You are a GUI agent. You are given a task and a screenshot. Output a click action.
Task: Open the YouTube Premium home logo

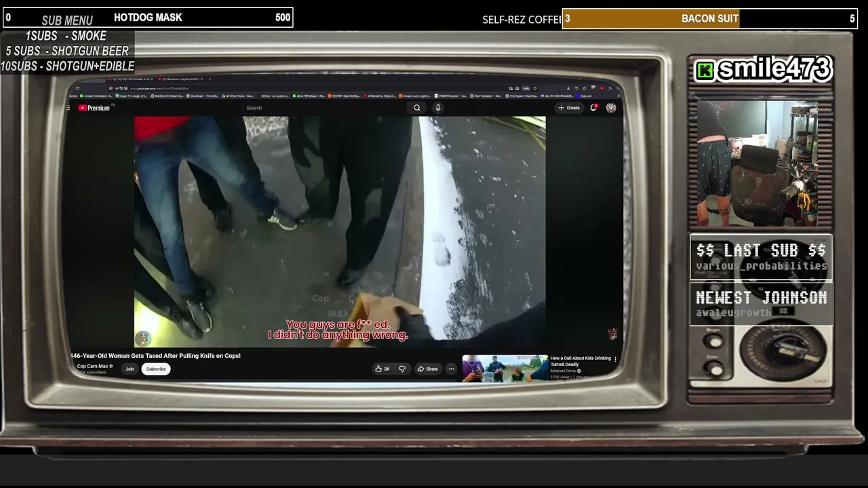click(94, 108)
